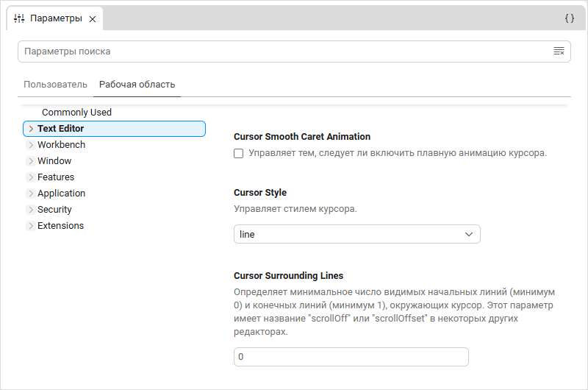This screenshot has width=588, height=390.
Task: Switch to the Пользователь tab
Action: 55,85
